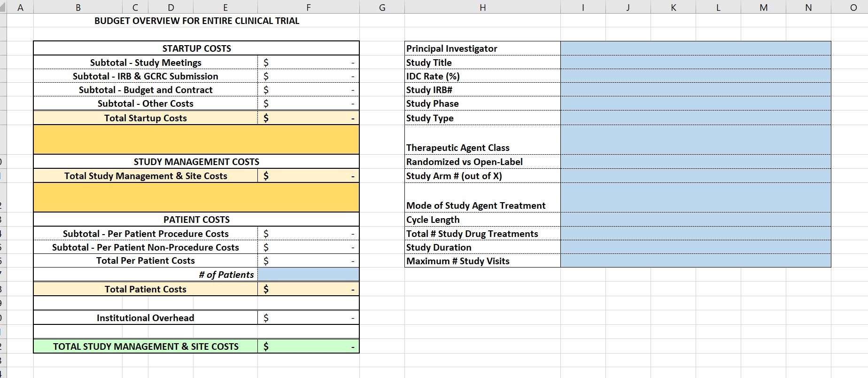Click the column G header

pos(382,7)
